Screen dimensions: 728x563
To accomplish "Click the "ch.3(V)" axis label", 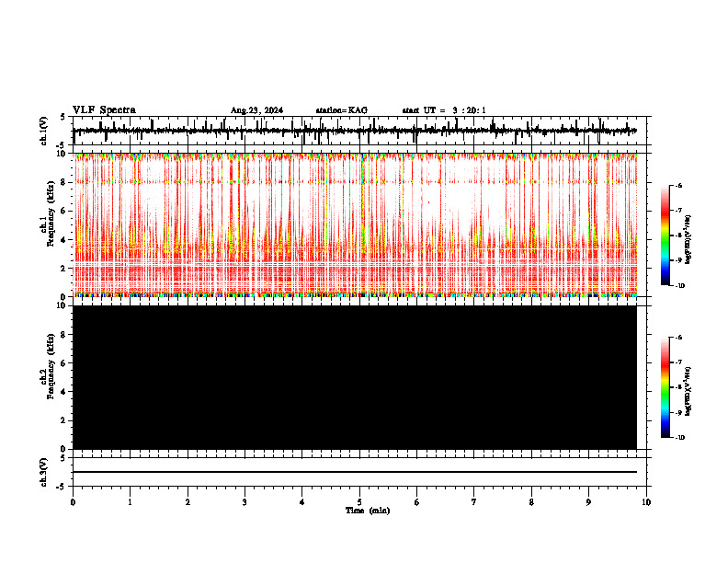I will click(x=44, y=472).
